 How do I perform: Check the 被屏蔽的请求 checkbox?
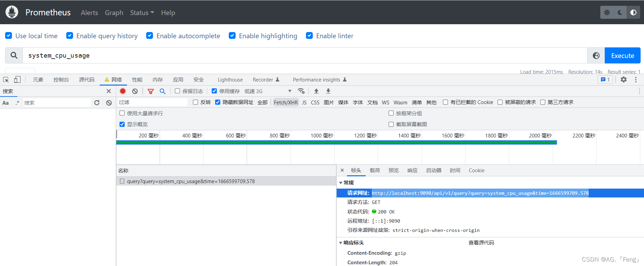(500, 102)
